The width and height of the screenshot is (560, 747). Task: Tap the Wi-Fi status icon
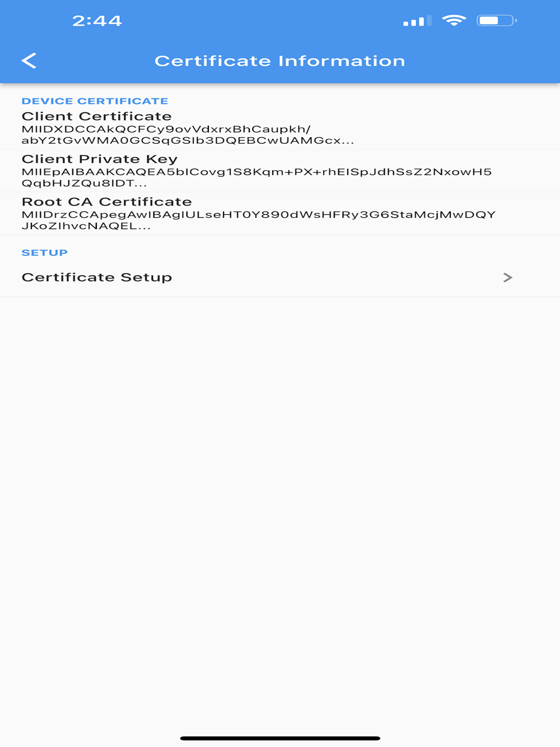(454, 21)
